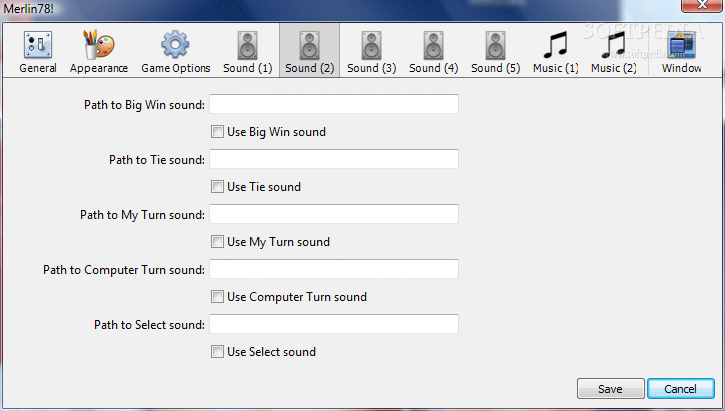Click the Cancel button
The width and height of the screenshot is (725, 411).
(x=681, y=389)
